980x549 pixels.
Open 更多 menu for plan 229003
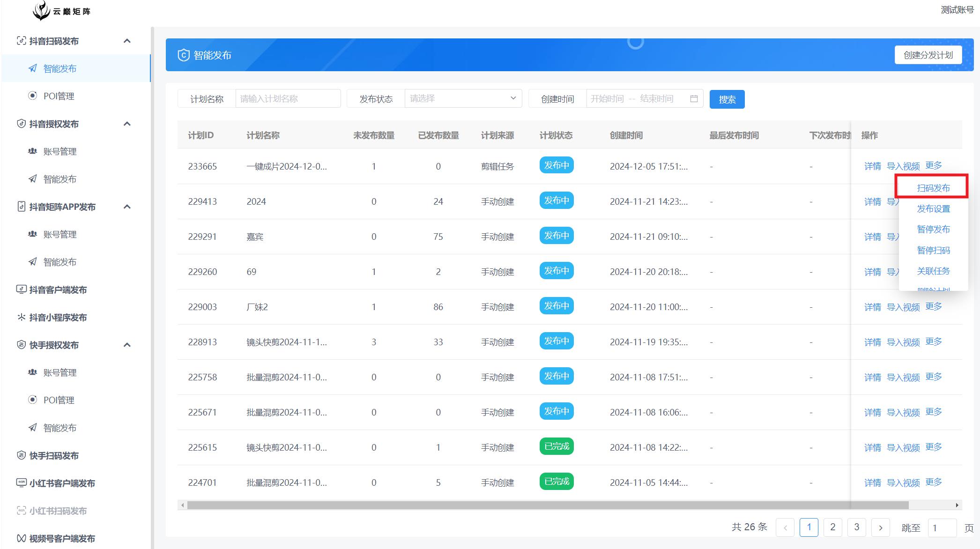(934, 306)
